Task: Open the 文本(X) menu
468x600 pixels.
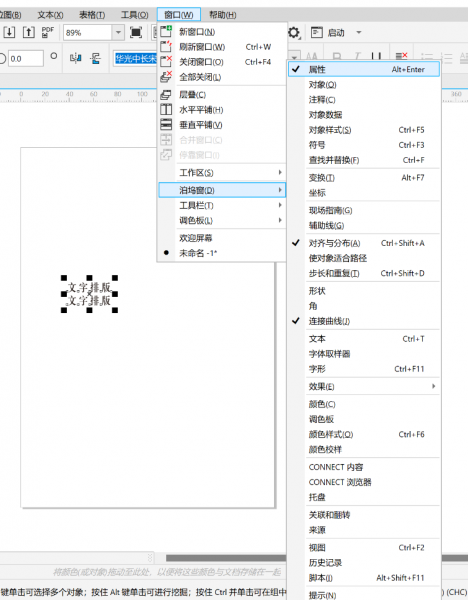Action: [50, 15]
